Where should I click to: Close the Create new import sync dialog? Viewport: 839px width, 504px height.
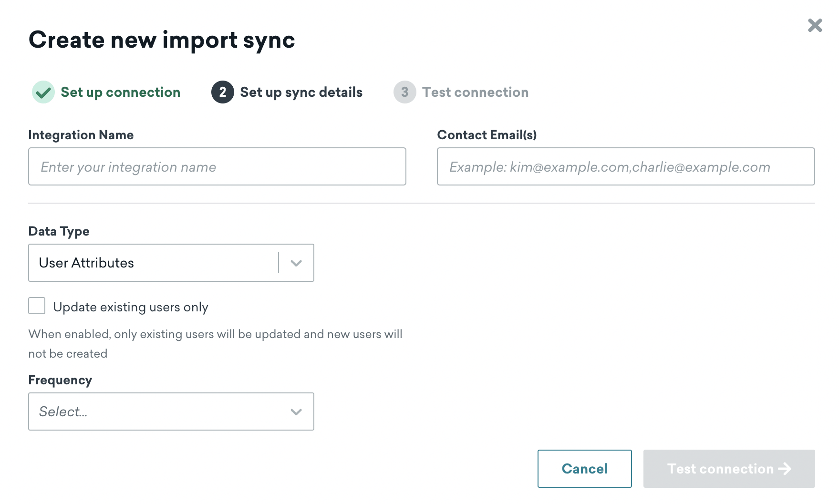tap(815, 25)
